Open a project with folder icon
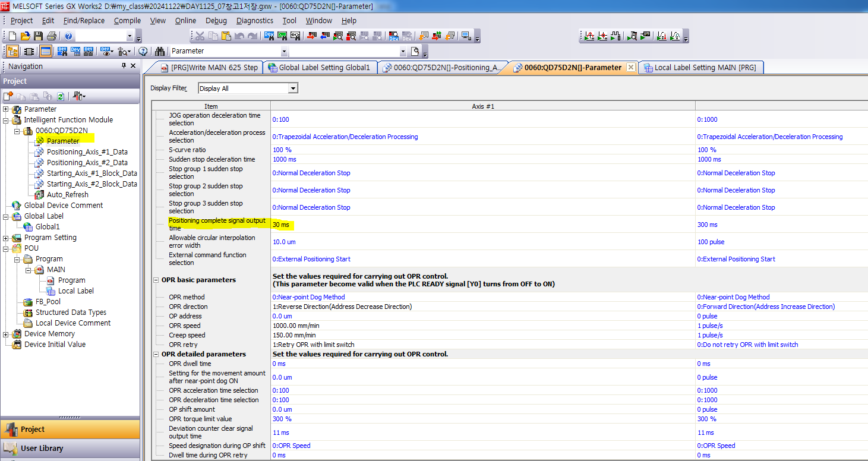The image size is (868, 461). 25,36
